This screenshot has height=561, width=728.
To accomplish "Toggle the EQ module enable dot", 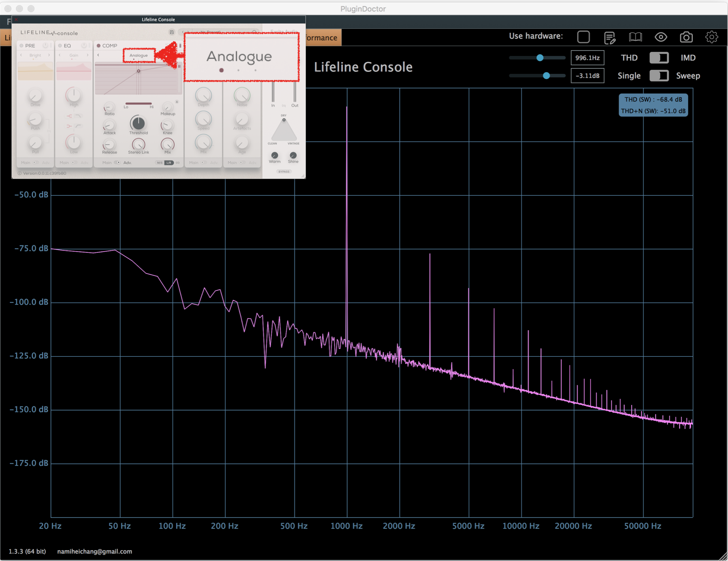I will (x=60, y=45).
